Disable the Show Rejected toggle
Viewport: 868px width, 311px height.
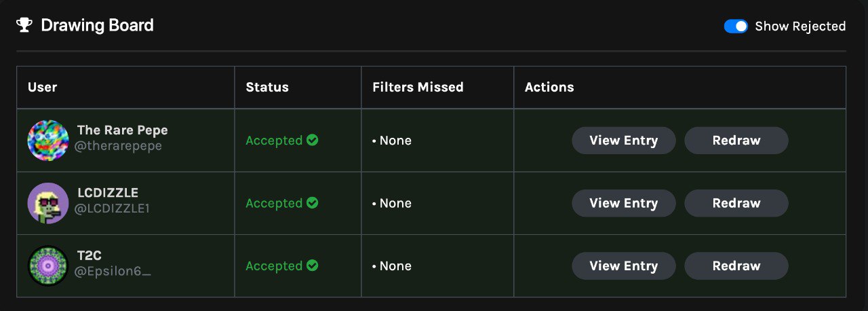click(x=736, y=26)
